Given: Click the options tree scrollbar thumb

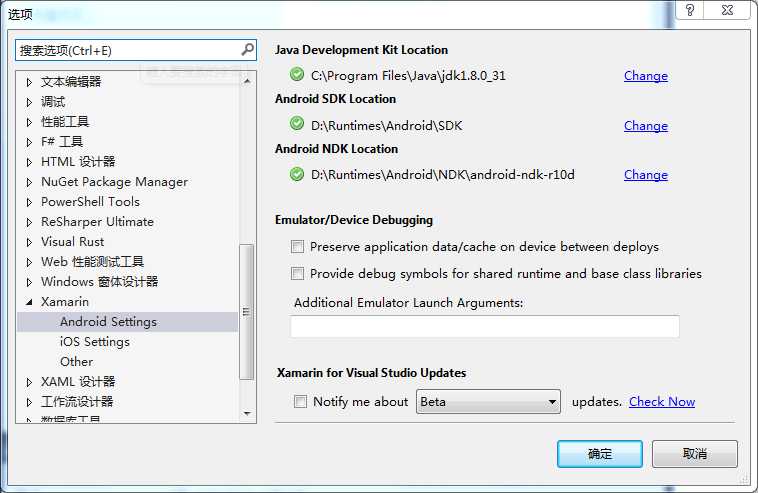Looking at the screenshot, I should (247, 312).
